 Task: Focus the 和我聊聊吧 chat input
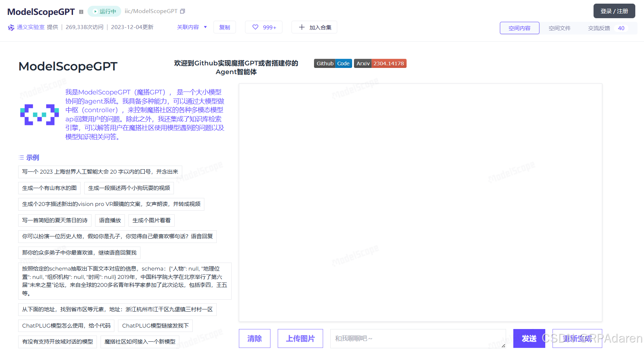418,338
